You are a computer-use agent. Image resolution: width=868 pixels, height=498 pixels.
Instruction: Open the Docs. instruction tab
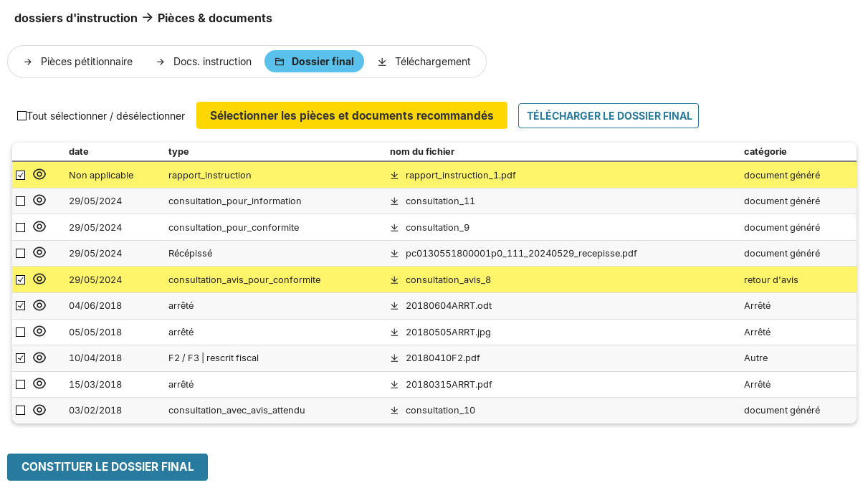[204, 62]
